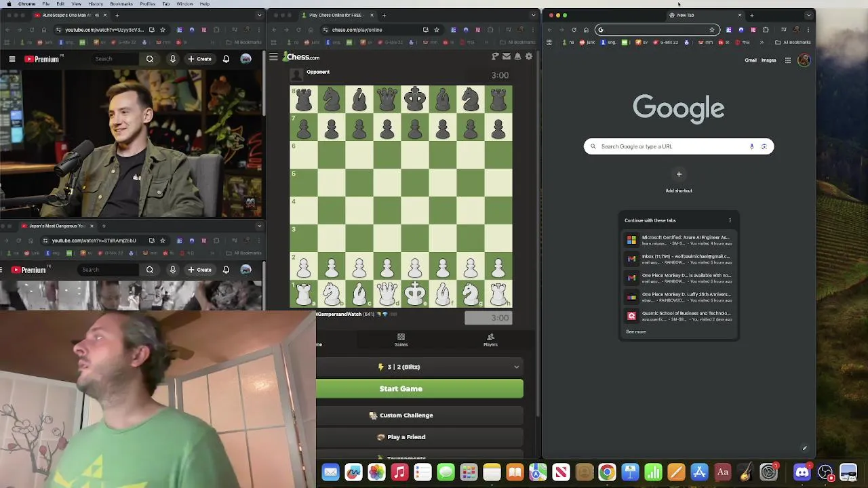The image size is (868, 488).
Task: Open tab search dropdown in New Tab window
Action: 808,15
